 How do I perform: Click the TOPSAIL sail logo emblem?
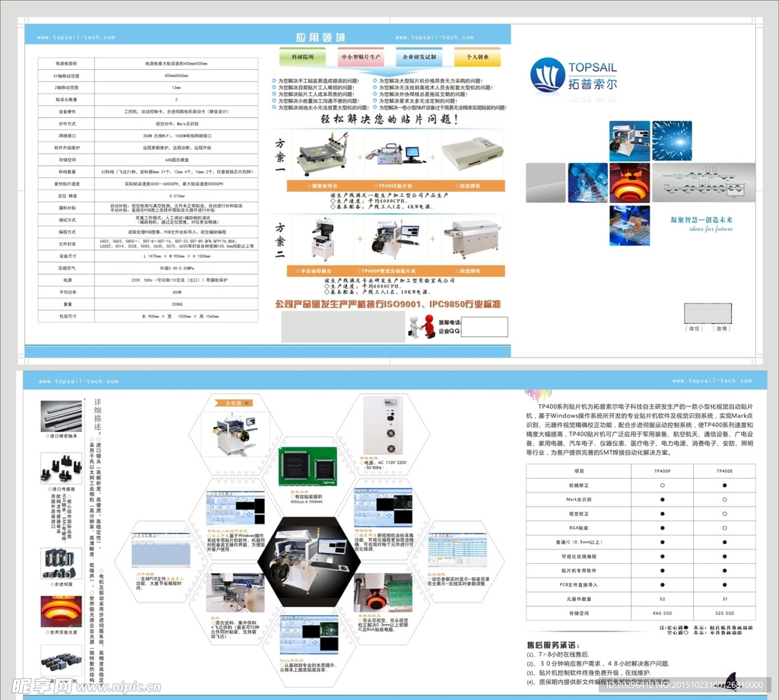(x=548, y=76)
